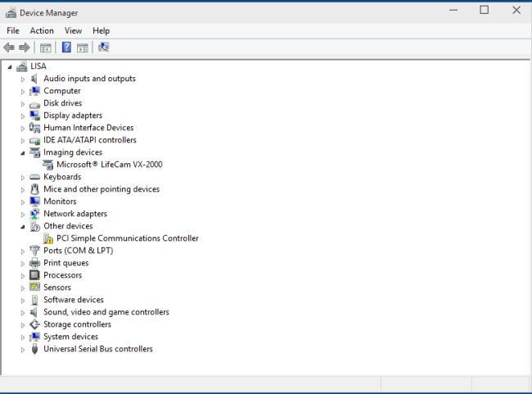Image resolution: width=532 pixels, height=394 pixels.
Task: Expand the Audio inputs and outputs node
Action: tap(23, 79)
